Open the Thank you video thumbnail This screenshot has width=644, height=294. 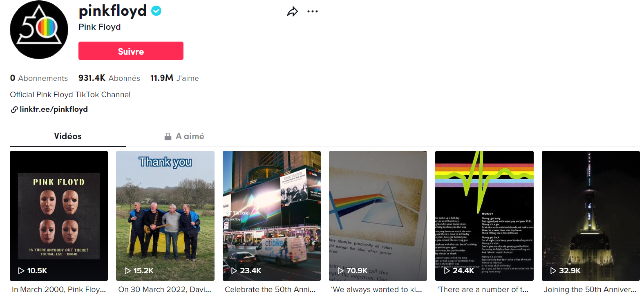point(165,216)
